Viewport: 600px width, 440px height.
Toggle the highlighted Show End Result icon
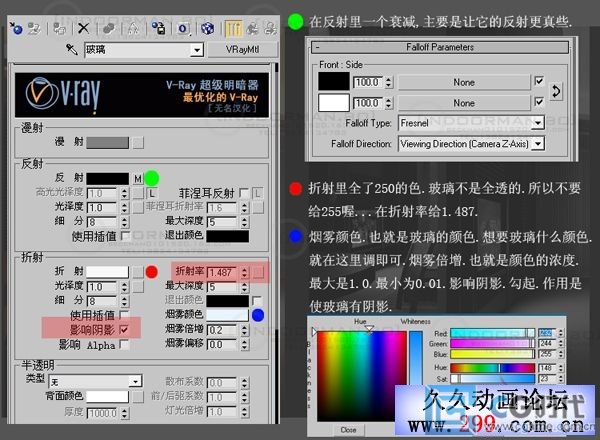click(233, 29)
